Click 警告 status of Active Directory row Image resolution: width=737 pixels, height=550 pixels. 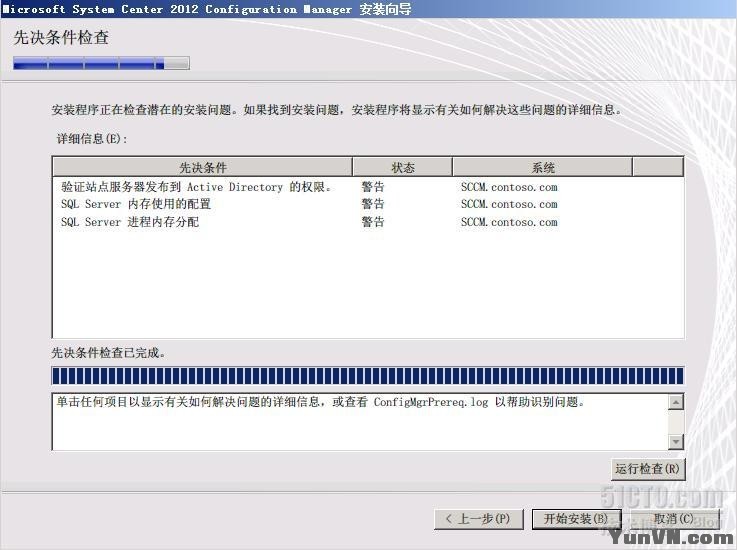tap(373, 187)
